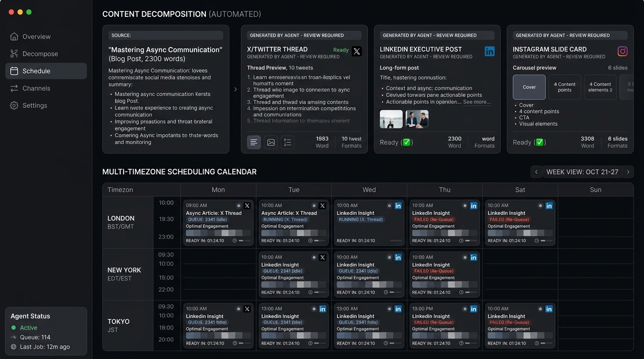Viewport: 644px width, 359px height.
Task: Click the engagement heat strip on New York Wednesday's card
Action: tap(369, 284)
